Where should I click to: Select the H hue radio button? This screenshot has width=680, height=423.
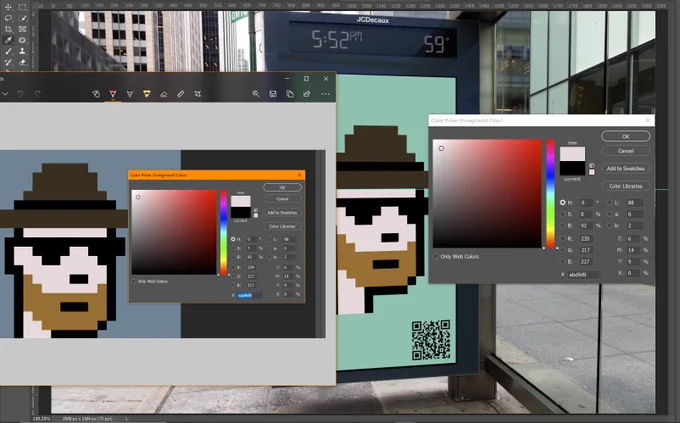[562, 203]
